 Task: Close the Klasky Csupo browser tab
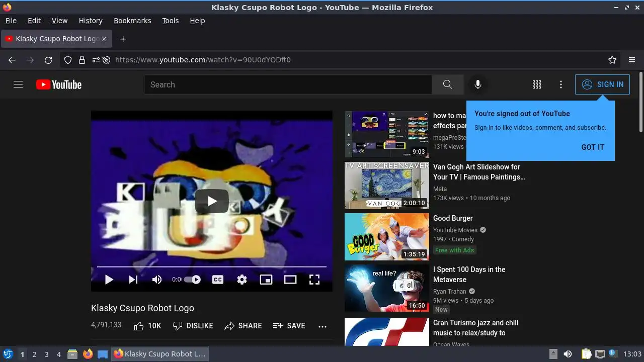104,39
